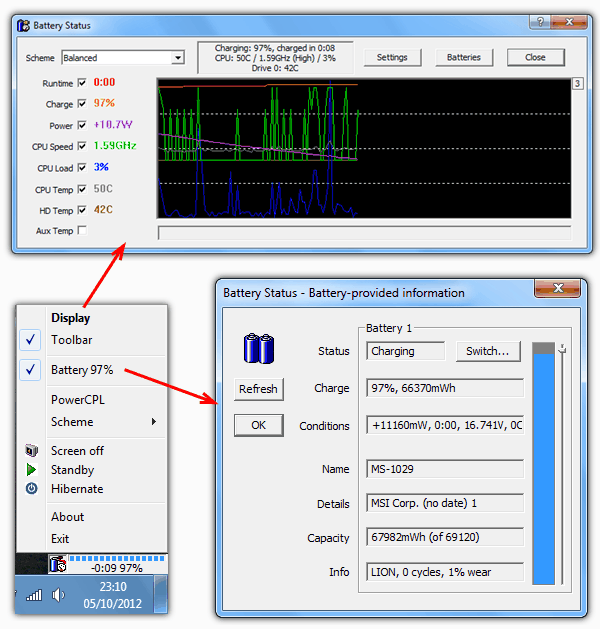Click the Close button in Battery Status
600x629 pixels.
click(535, 57)
